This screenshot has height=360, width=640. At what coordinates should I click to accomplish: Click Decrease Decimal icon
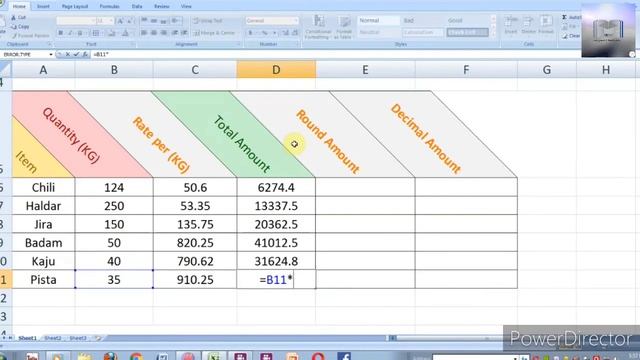coord(295,33)
